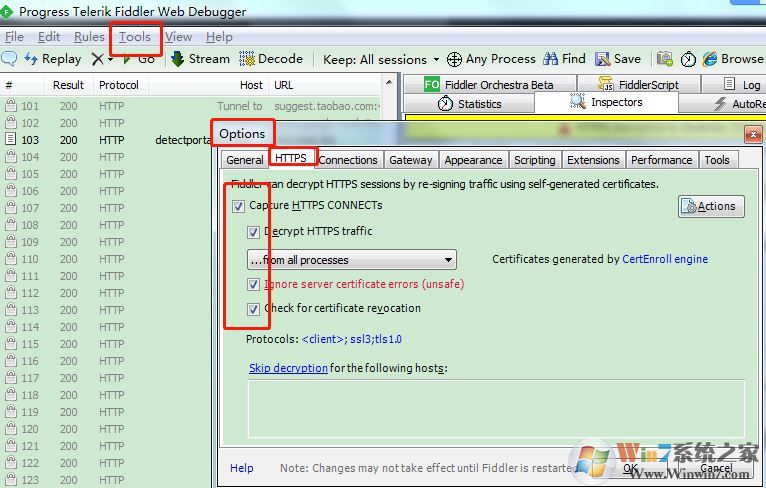
Task: Open the View menu
Action: 178,37
